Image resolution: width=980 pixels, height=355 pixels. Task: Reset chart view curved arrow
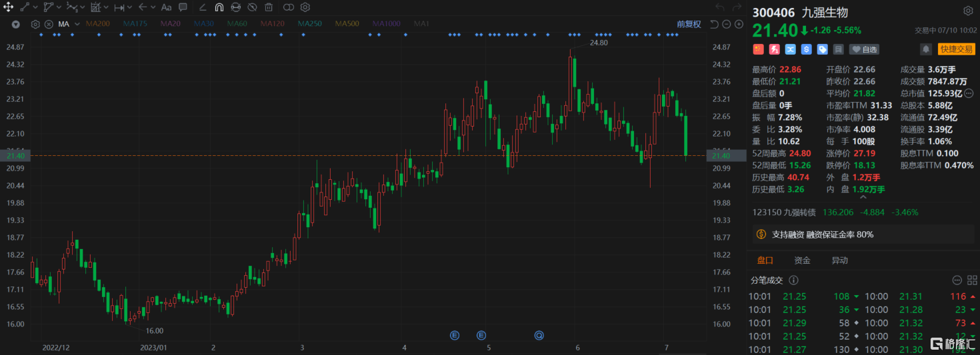(x=714, y=24)
